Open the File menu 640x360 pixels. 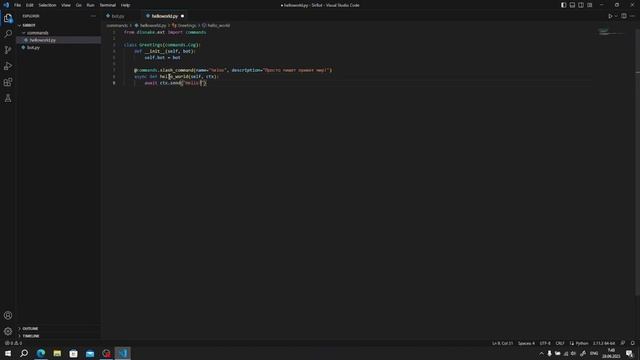click(x=18, y=5)
